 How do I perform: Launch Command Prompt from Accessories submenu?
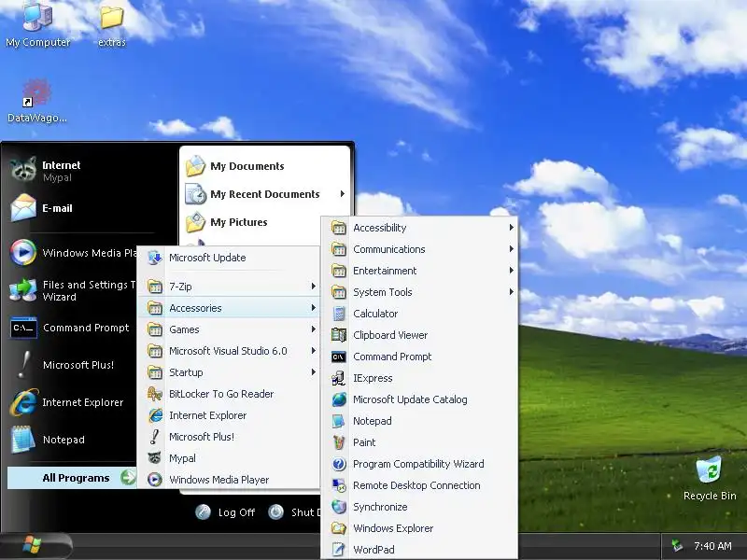click(x=419, y=357)
